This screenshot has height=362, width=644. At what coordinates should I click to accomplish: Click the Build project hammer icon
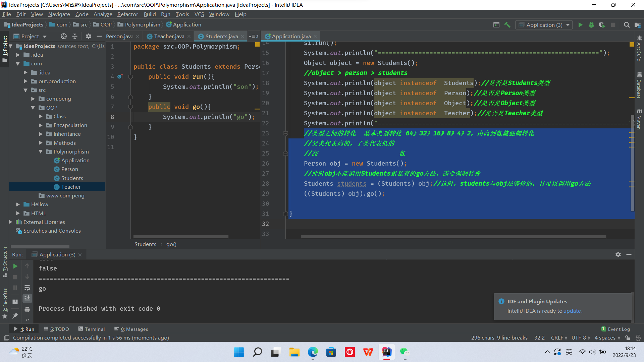[x=507, y=25]
